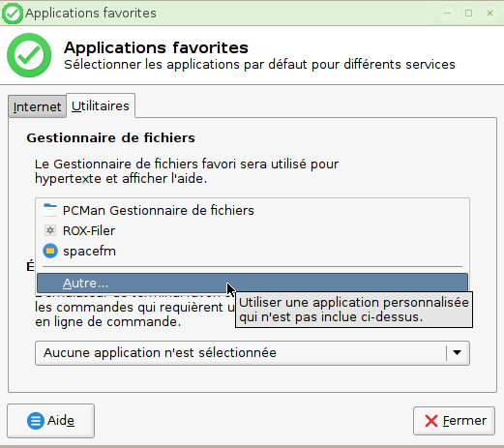Pick spacefm as file manager
The image size is (504, 448).
(x=252, y=251)
